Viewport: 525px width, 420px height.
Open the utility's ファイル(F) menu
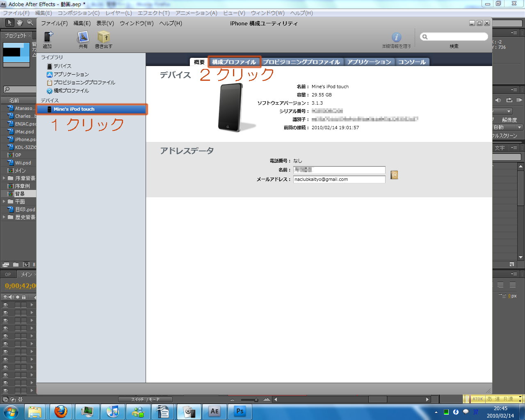pos(54,23)
